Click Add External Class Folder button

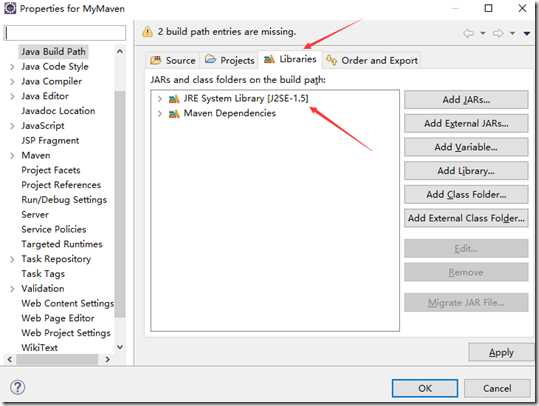pyautogui.click(x=466, y=218)
